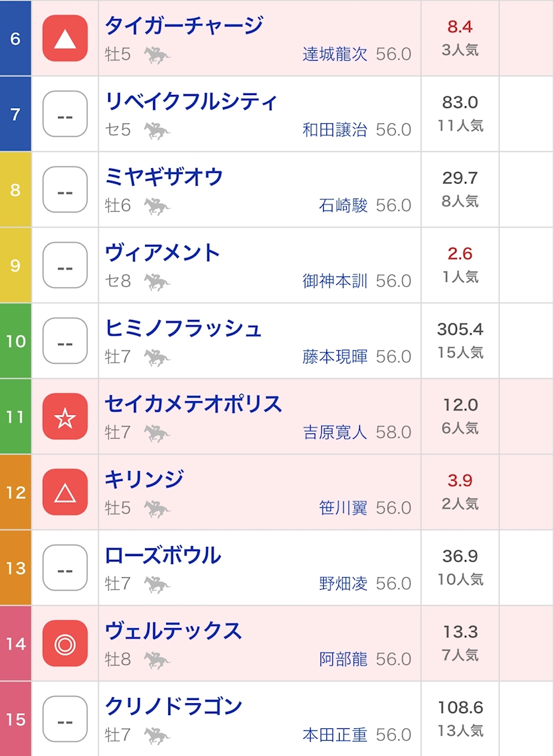
Task: Open horse page for ヒミノフラッシュ
Action: tap(183, 329)
